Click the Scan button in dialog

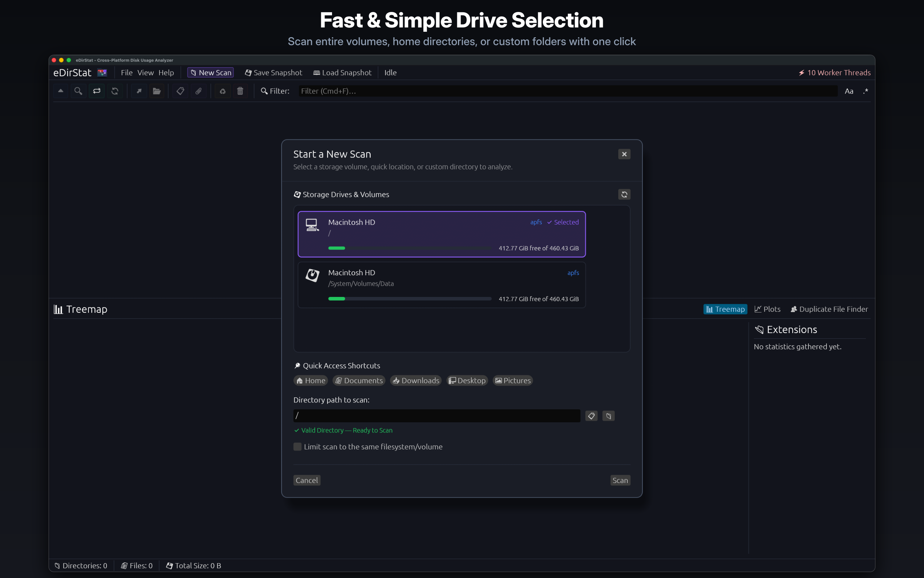(620, 480)
